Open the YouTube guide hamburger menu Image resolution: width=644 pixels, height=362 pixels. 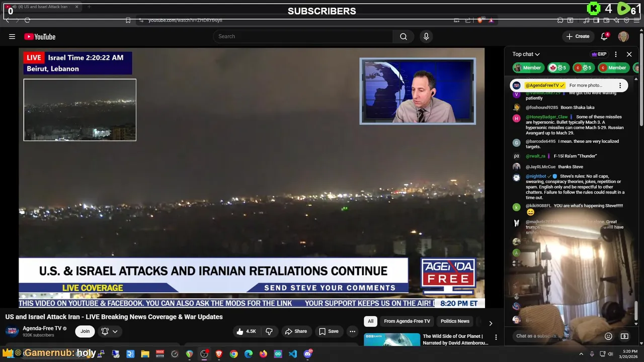12,36
